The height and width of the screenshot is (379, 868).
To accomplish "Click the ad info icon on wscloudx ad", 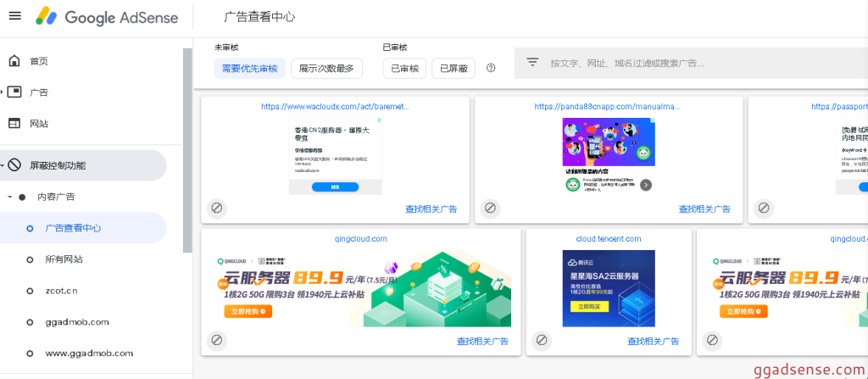I will click(x=379, y=120).
